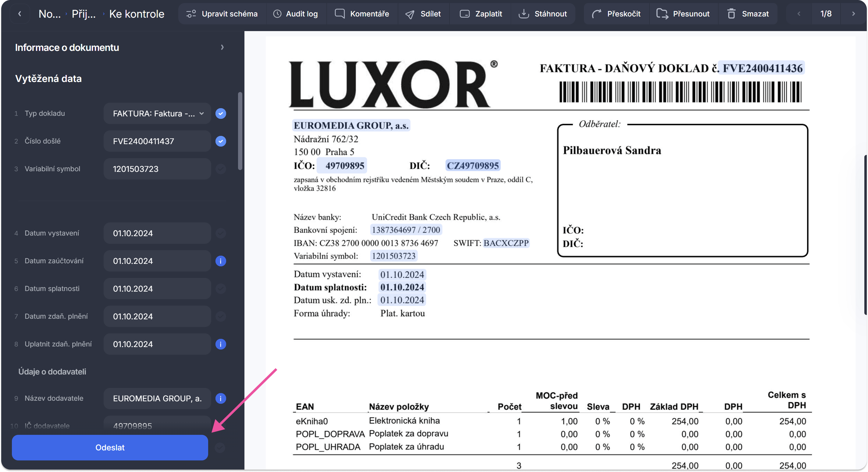Screen dimensions: 868x472
Task: Show info for Datum zaúčtování
Action: pos(221,261)
